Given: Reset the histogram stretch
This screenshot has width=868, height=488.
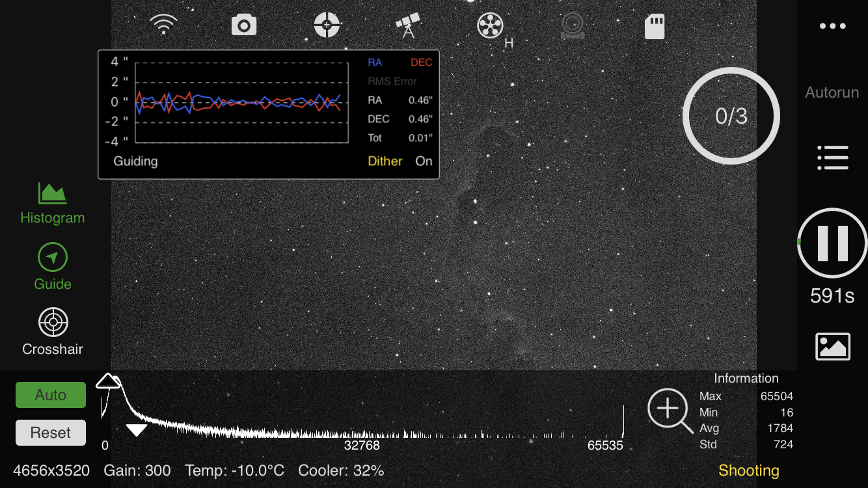Looking at the screenshot, I should pos(51,433).
